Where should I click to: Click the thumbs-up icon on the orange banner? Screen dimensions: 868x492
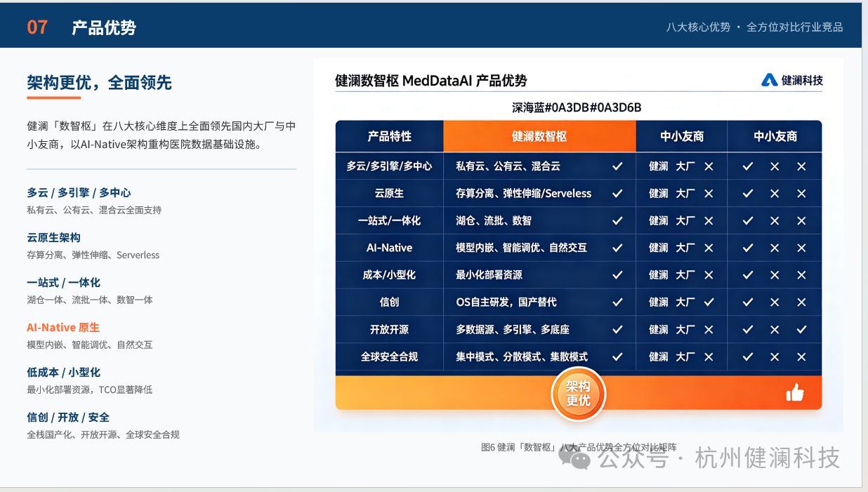coord(795,392)
